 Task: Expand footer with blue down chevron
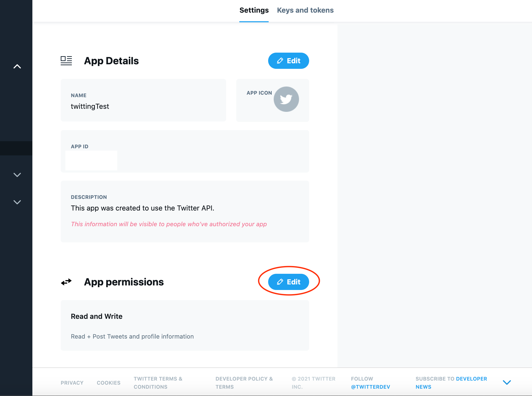pos(507,382)
